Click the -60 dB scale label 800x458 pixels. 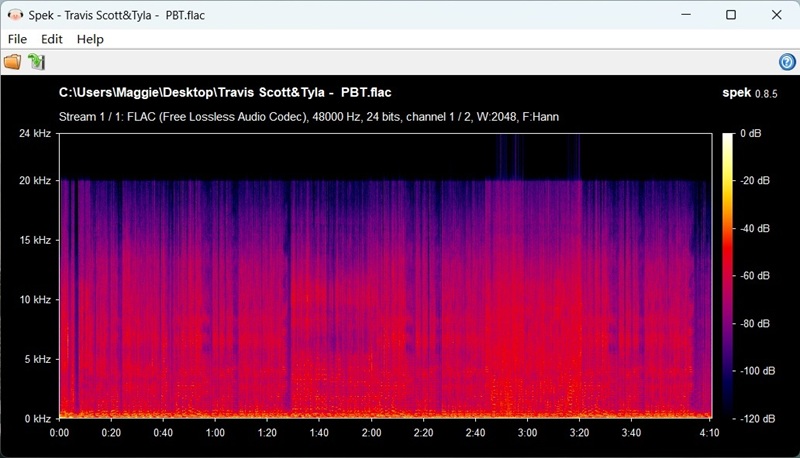755,276
